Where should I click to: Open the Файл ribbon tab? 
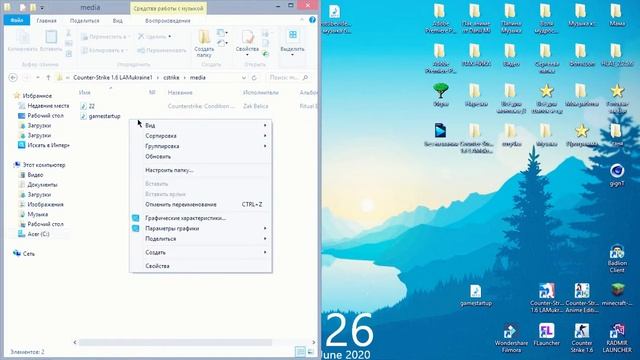[16, 20]
